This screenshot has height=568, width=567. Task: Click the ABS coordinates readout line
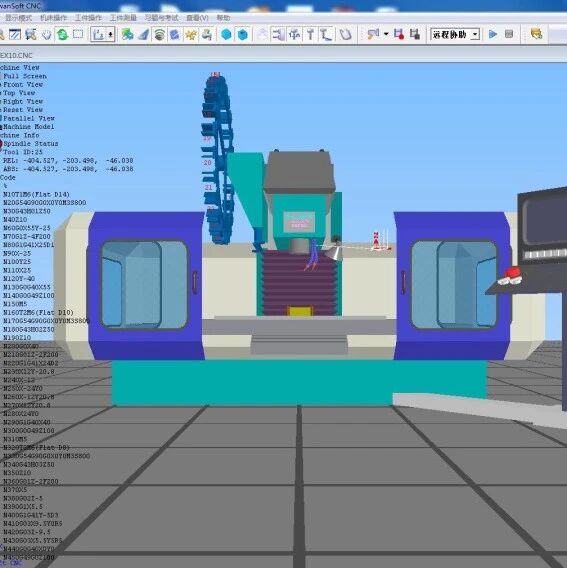point(68,169)
